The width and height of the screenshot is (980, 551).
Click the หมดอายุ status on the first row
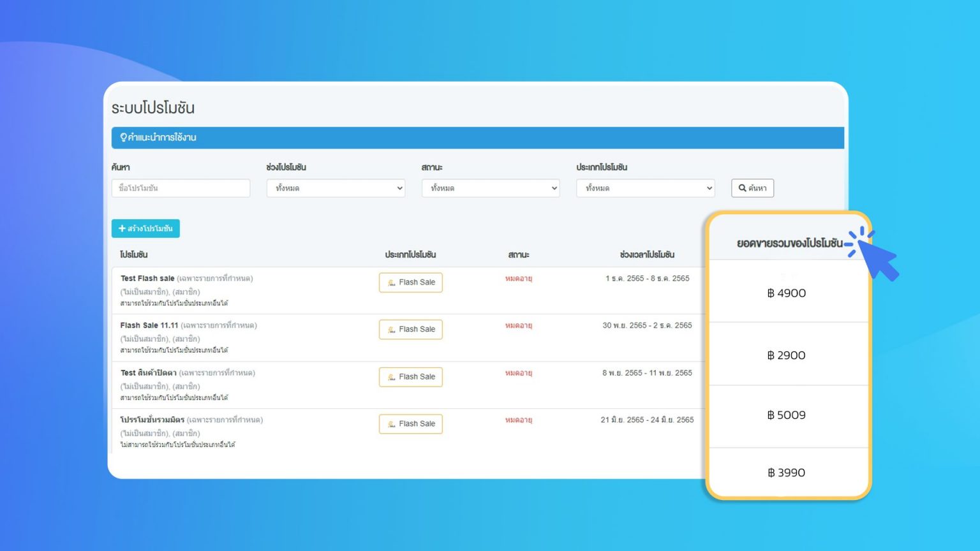518,278
